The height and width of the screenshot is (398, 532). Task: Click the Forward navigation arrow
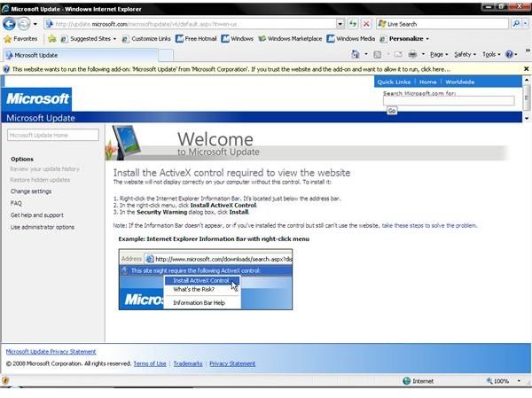pos(24,24)
